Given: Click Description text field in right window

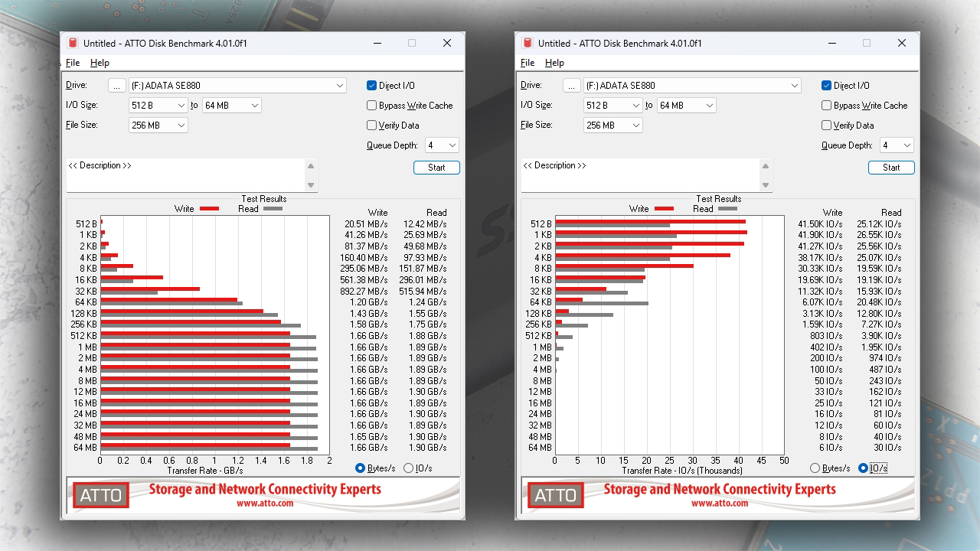Looking at the screenshot, I should coord(640,175).
